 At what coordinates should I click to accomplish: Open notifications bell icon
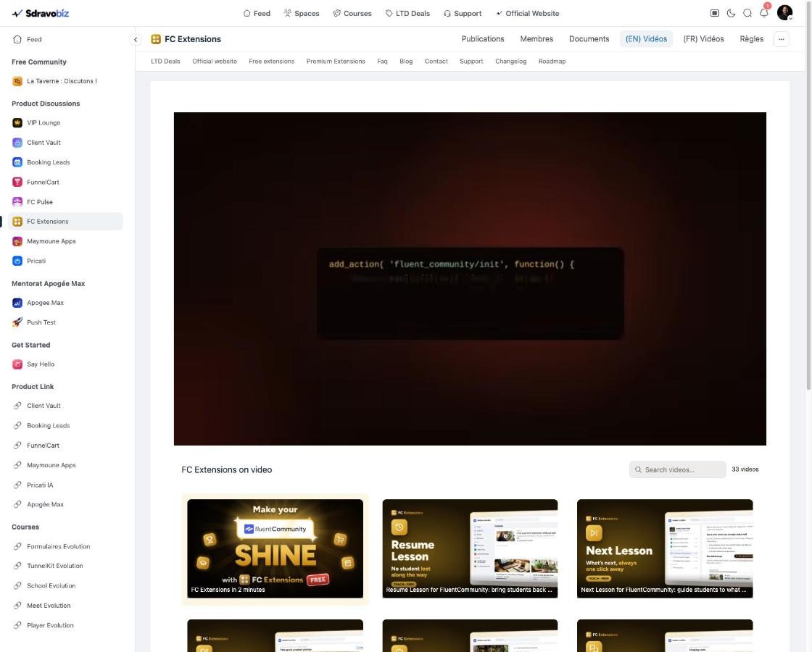pyautogui.click(x=764, y=13)
